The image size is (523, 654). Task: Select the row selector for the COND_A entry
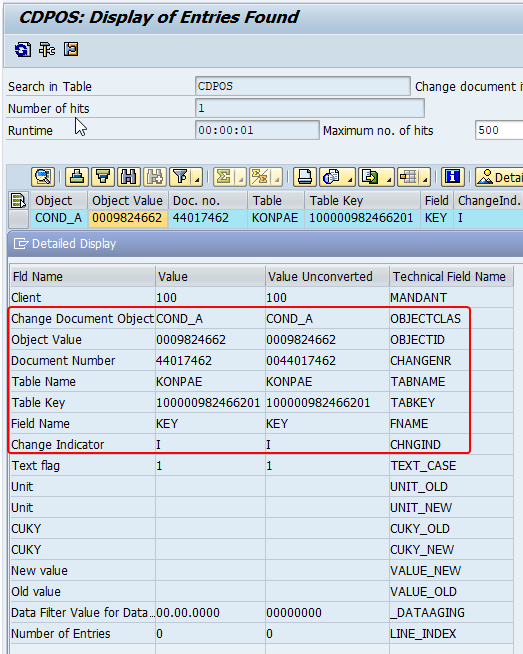(x=18, y=219)
